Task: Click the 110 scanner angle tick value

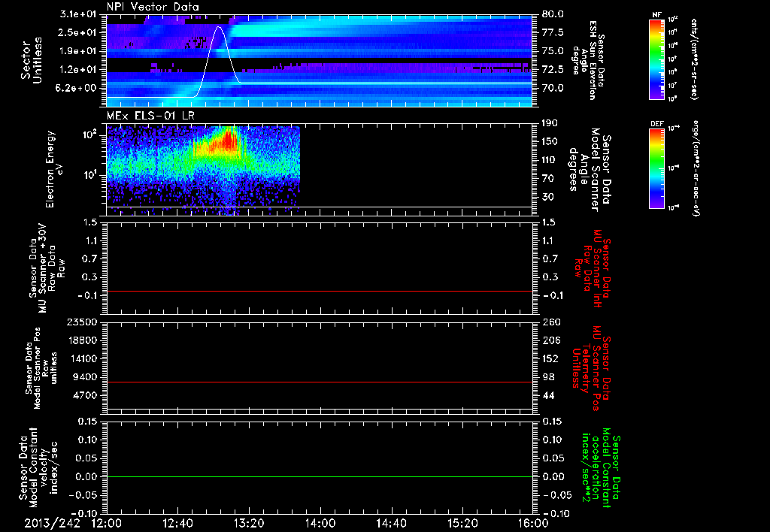Action: (550, 160)
